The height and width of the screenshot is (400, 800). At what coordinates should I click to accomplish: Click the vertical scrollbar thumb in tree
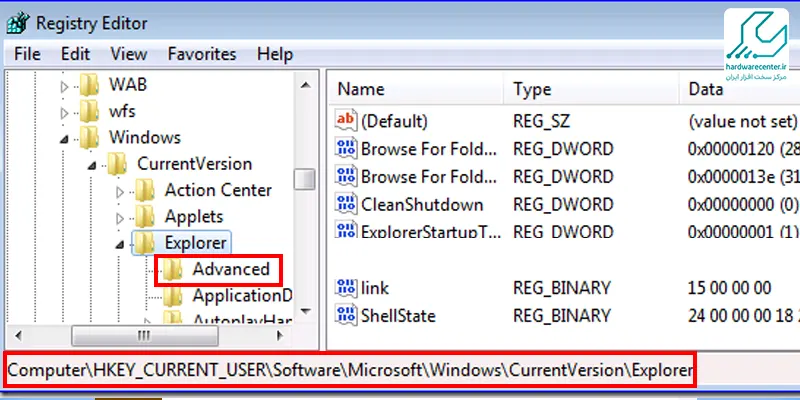[305, 179]
